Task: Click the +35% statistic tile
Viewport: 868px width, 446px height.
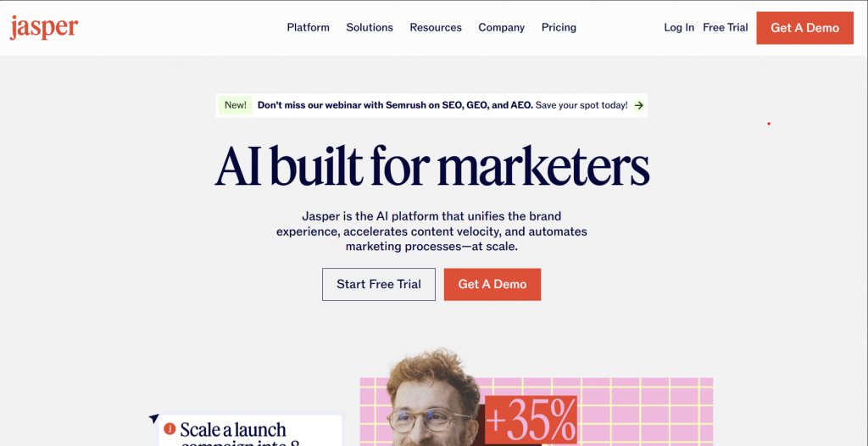Action: coord(531,421)
